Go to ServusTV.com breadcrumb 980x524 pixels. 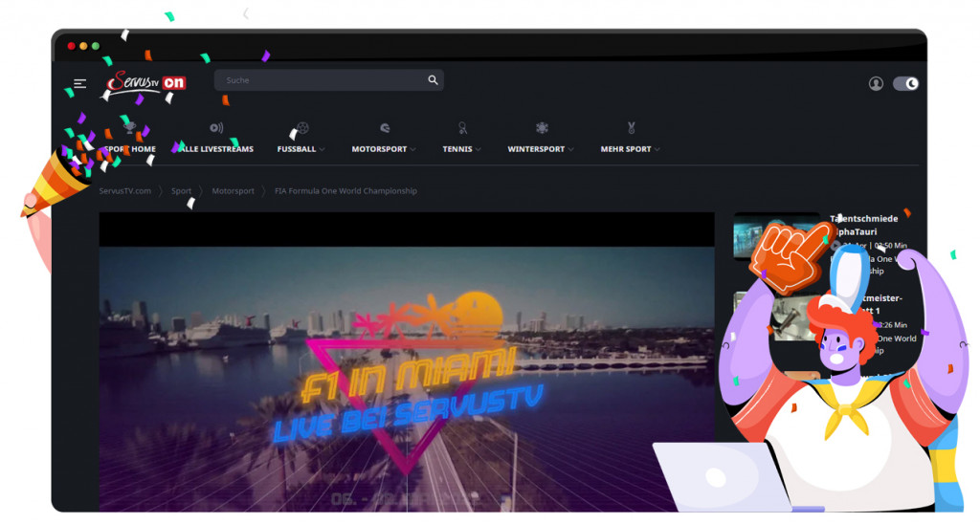125,191
